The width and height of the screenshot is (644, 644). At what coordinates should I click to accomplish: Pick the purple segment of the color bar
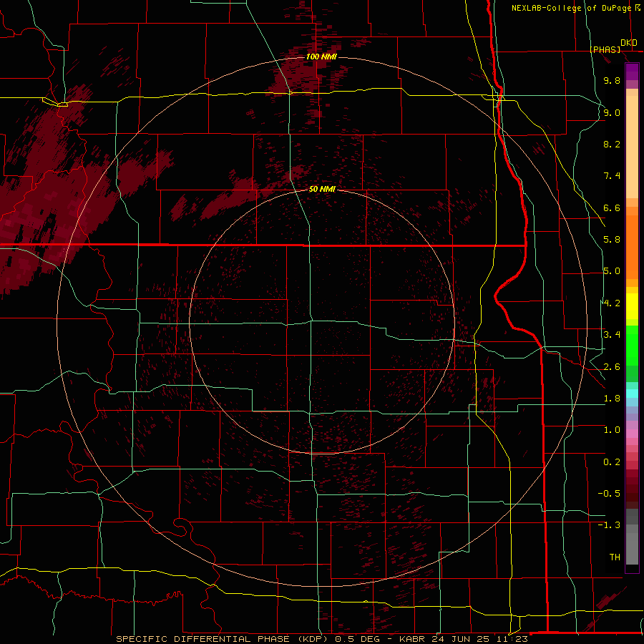tap(632, 72)
